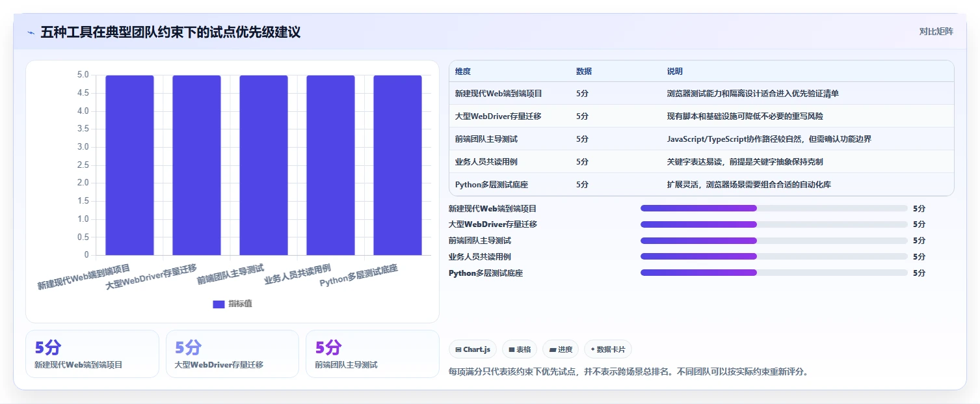Click the title 五种工具在典型团队约束下的试点优先级建议
The image size is (980, 404).
170,32
